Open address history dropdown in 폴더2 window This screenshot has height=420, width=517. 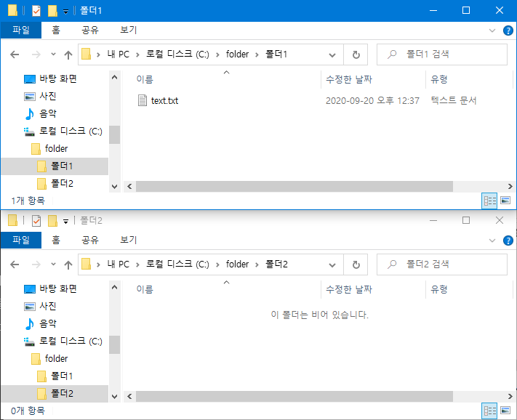(x=332, y=264)
